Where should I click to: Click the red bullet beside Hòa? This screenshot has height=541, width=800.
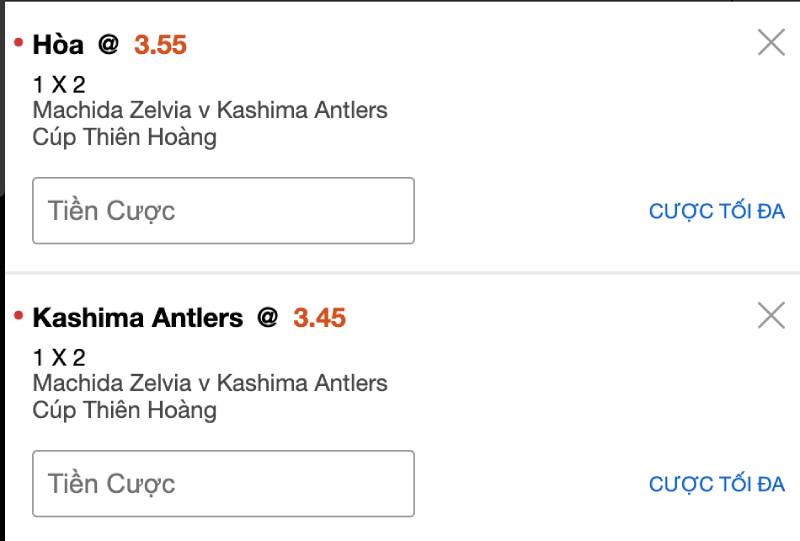pos(18,43)
